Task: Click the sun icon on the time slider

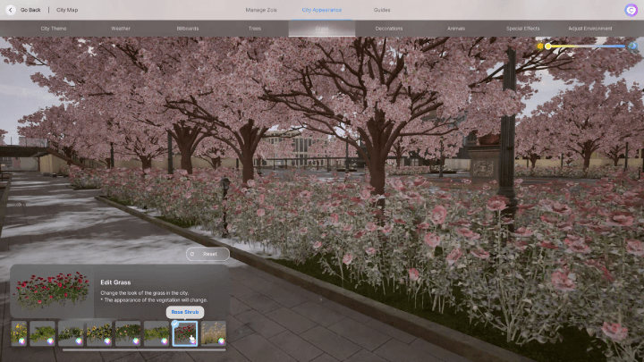Action: click(540, 46)
